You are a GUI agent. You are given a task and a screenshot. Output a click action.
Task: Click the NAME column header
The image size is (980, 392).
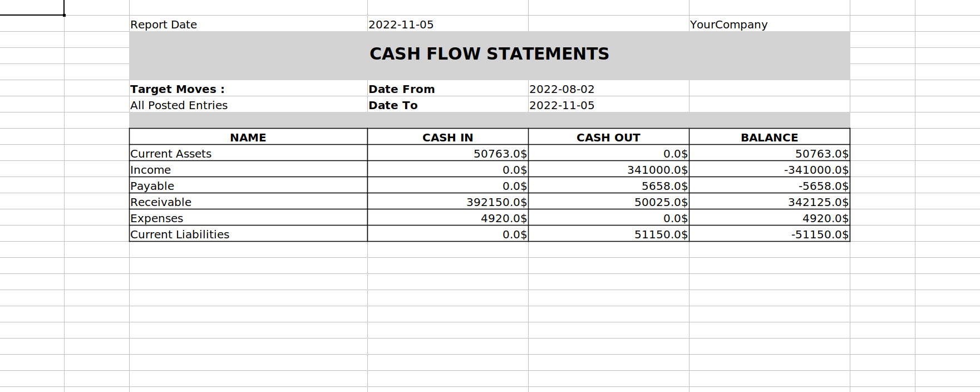click(248, 137)
